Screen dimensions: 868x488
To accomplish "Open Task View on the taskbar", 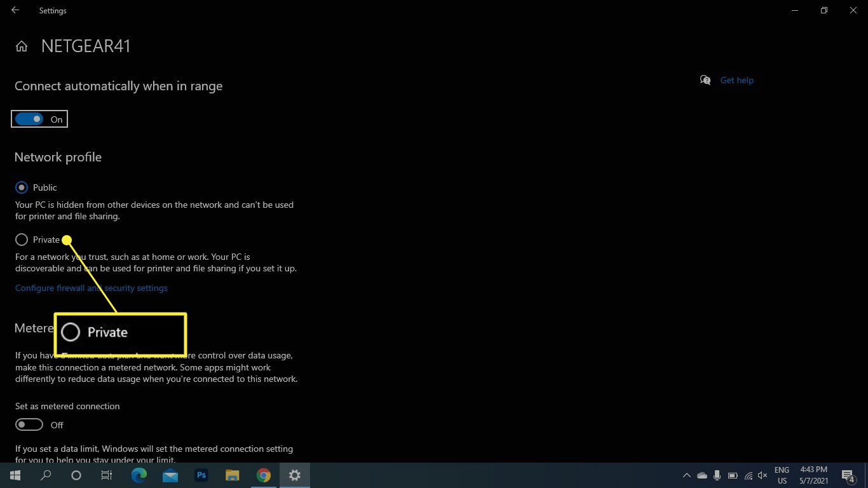I will tap(107, 475).
